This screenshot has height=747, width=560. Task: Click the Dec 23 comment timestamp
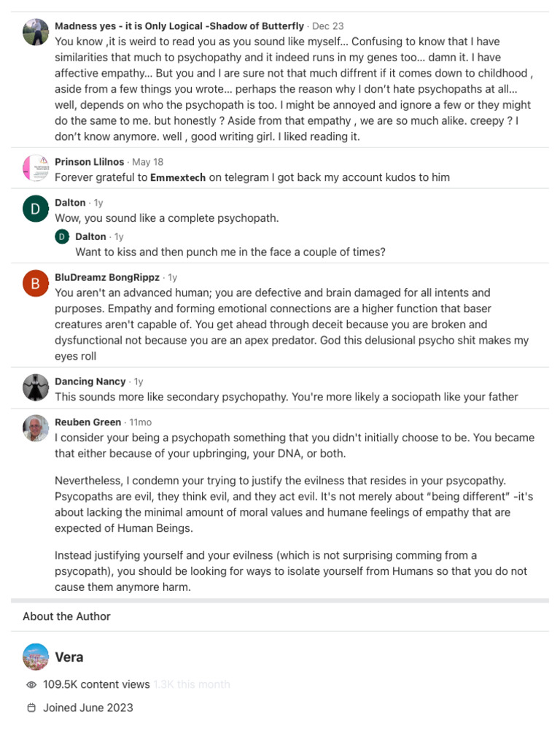(327, 26)
